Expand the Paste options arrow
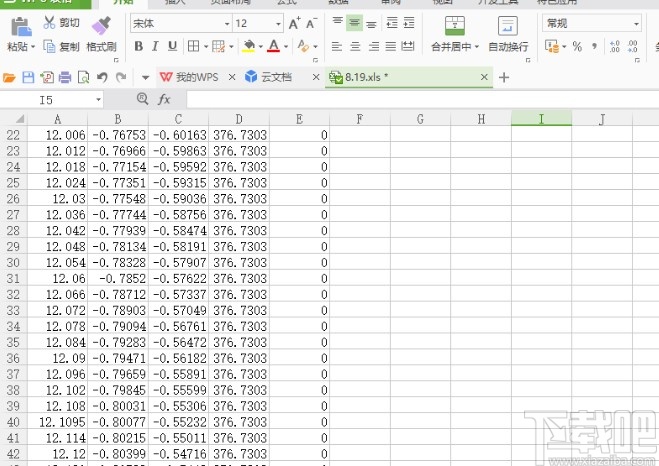The height and width of the screenshot is (466, 659). click(x=33, y=47)
